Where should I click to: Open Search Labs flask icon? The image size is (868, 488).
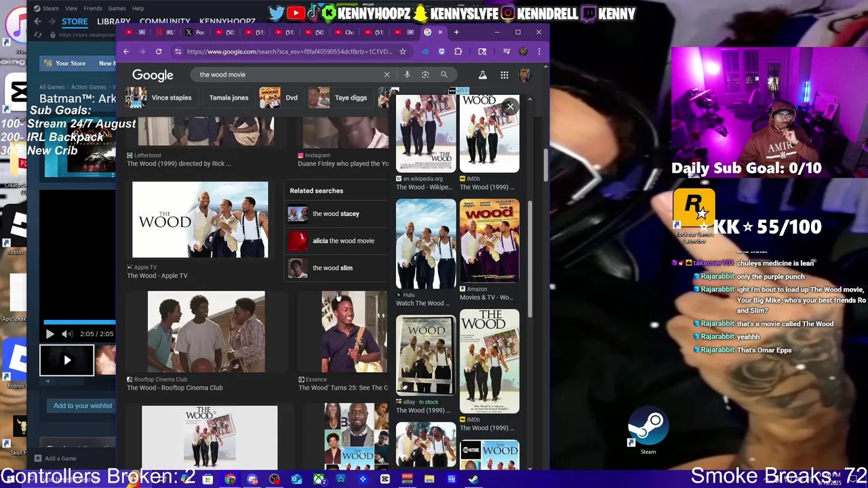pyautogui.click(x=483, y=75)
